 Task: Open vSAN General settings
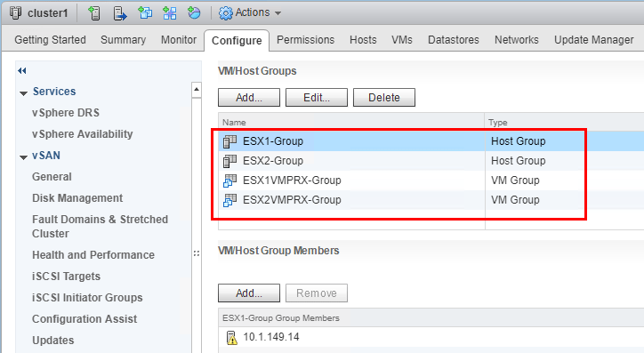[x=52, y=176]
